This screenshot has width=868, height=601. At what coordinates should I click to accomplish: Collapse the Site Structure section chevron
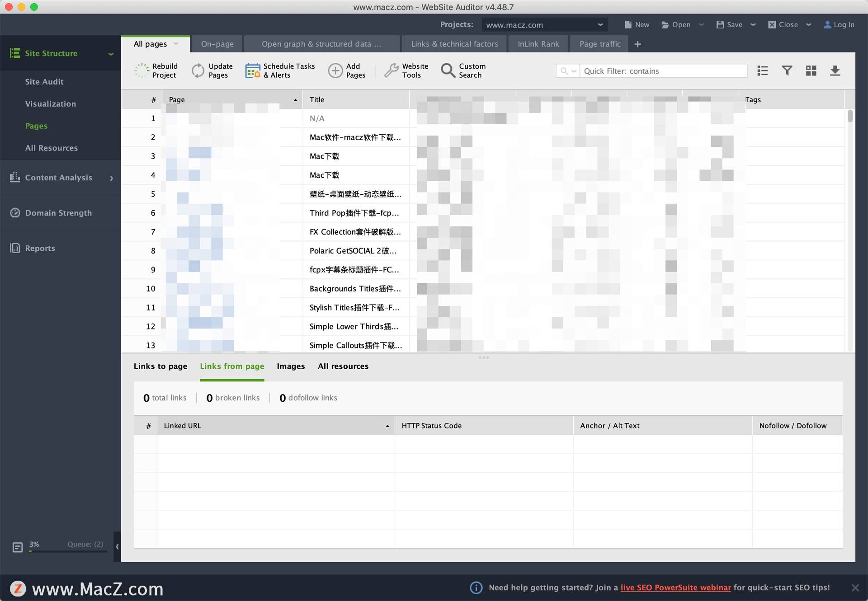click(x=111, y=54)
